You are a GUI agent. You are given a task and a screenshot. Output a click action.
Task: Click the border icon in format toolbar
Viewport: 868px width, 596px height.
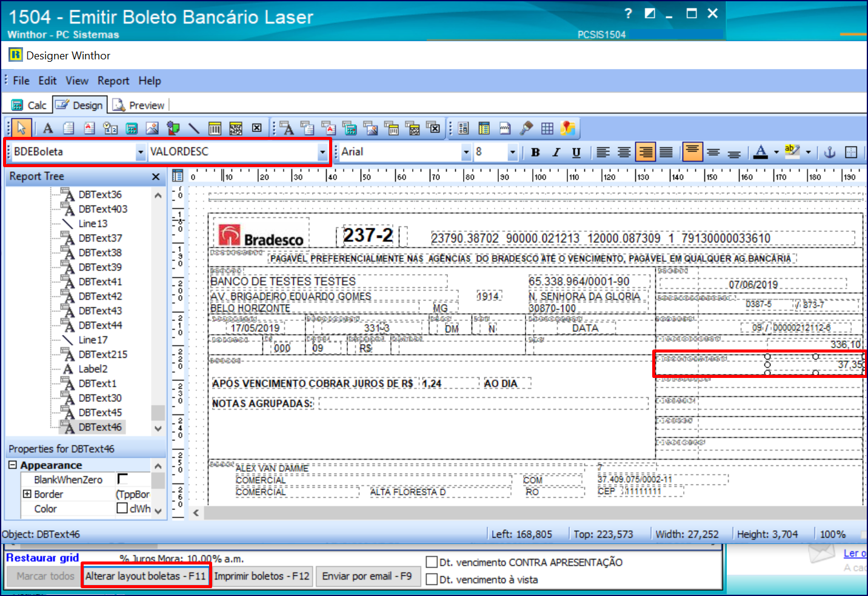[x=851, y=152]
